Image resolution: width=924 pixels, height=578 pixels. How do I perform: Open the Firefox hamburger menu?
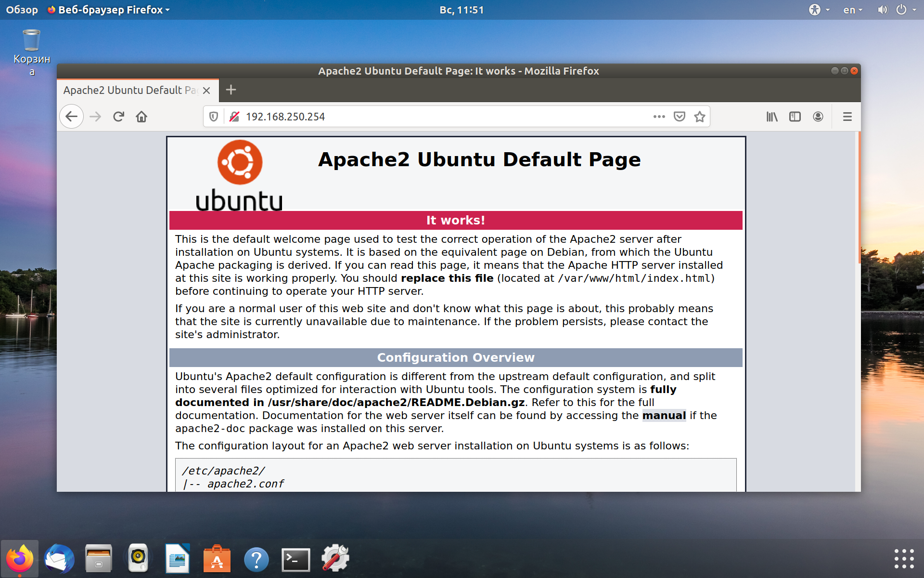click(x=847, y=117)
